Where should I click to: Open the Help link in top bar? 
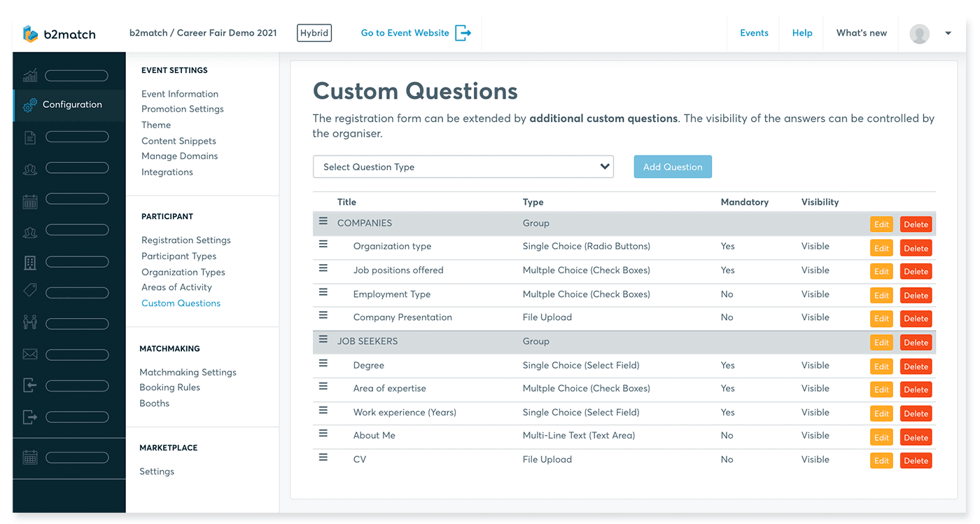click(802, 33)
